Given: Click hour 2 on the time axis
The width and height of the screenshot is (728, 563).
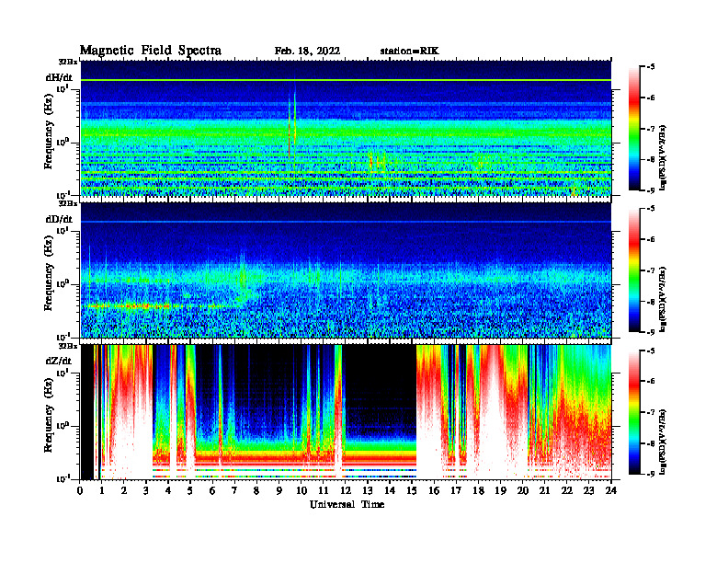Looking at the screenshot, I should [x=124, y=490].
